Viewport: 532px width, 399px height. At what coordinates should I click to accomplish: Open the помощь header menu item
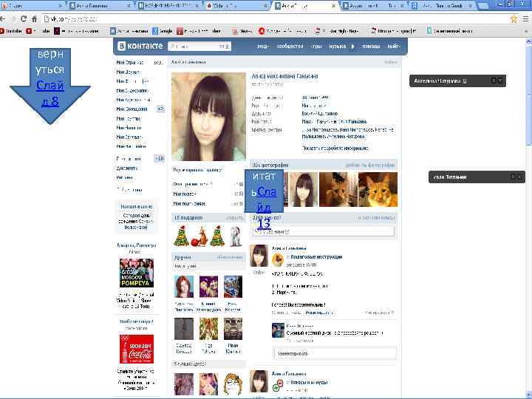tap(371, 46)
